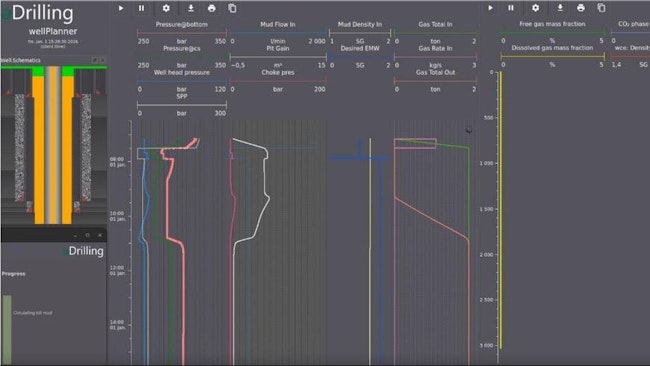Copy the right depth chart to clipboard
Viewport: 650px width, 366px height.
[x=601, y=7]
